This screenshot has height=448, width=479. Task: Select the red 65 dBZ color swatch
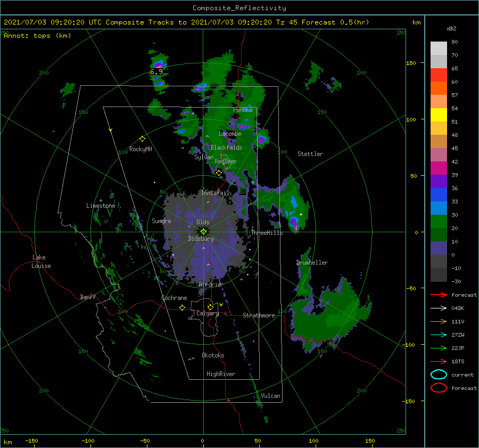439,75
